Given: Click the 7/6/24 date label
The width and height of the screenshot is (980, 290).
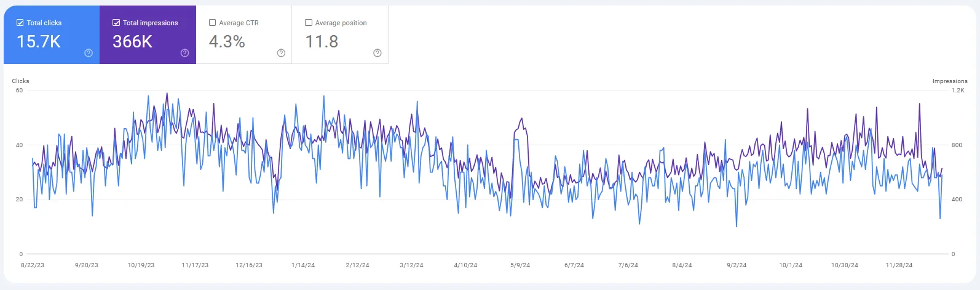Looking at the screenshot, I should (x=628, y=265).
